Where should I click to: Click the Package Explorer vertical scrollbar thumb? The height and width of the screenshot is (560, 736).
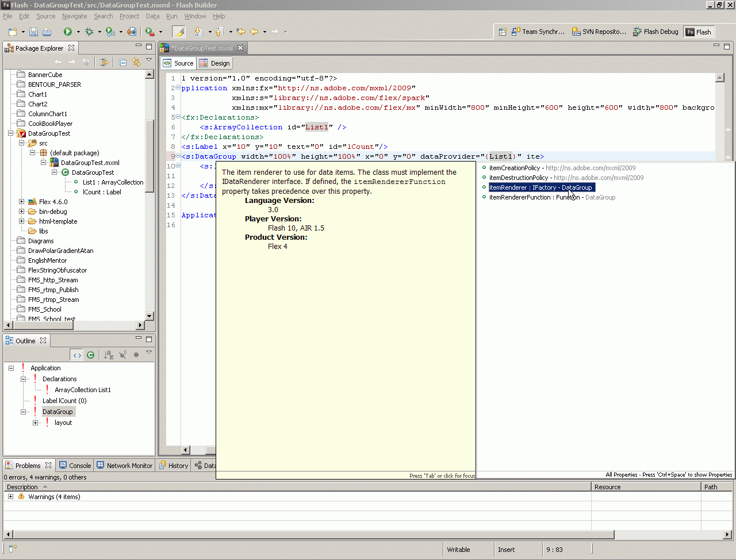pyautogui.click(x=149, y=155)
